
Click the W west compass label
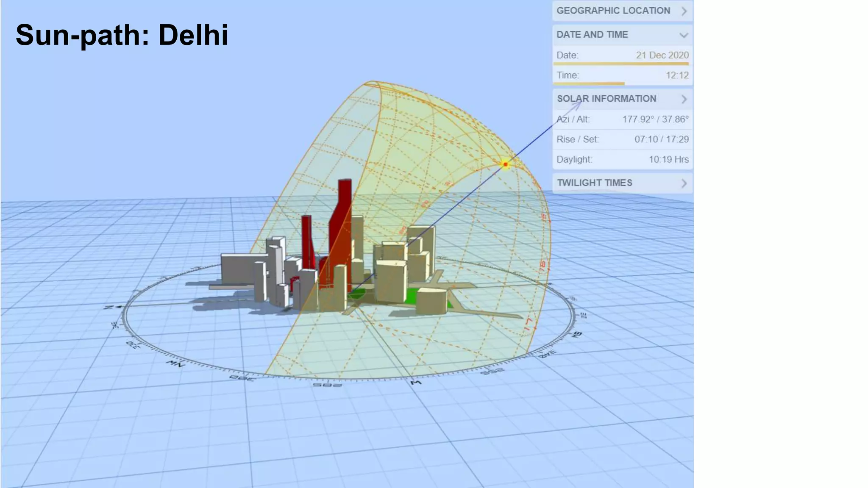pos(416,383)
